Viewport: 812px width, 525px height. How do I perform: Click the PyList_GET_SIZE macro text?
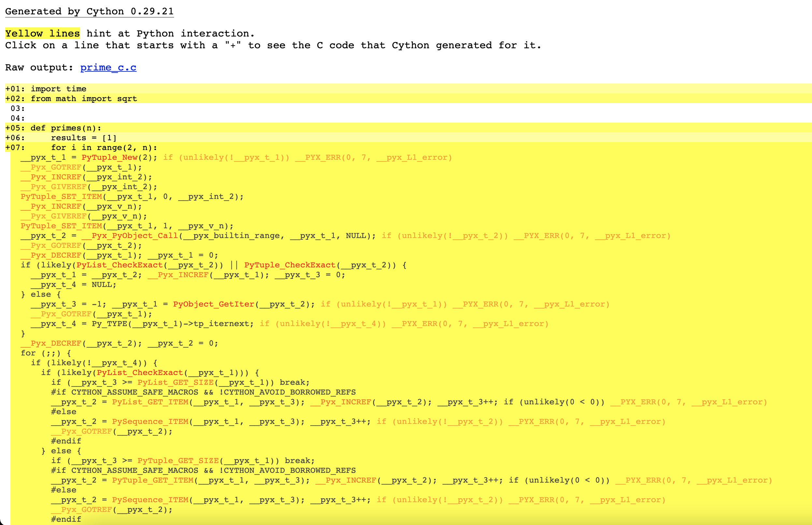175,382
